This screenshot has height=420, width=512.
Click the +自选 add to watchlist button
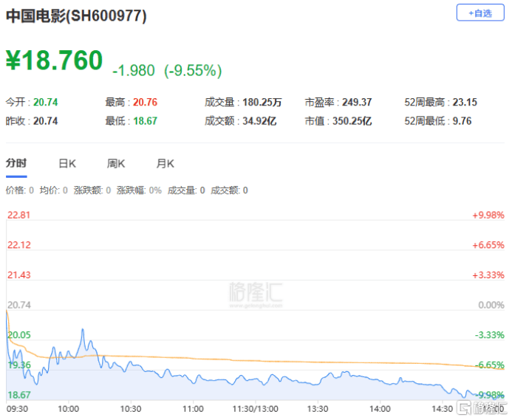[480, 13]
